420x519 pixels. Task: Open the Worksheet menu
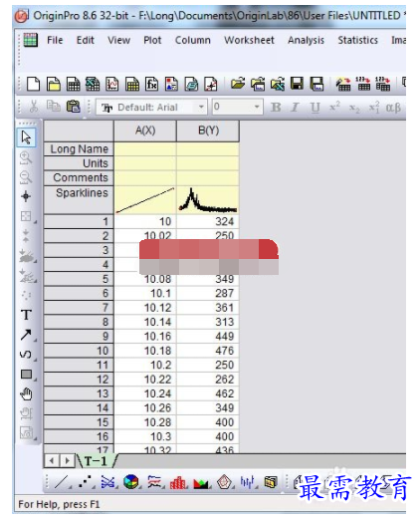249,40
